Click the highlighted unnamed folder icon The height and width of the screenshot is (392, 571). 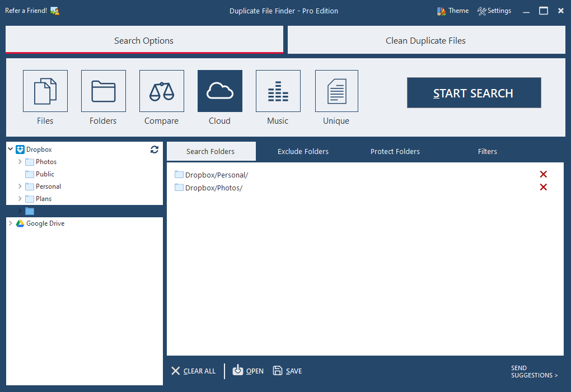[x=30, y=211]
